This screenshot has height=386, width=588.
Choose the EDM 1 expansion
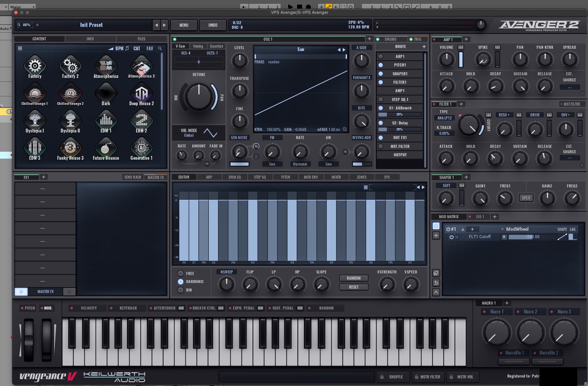tap(106, 121)
